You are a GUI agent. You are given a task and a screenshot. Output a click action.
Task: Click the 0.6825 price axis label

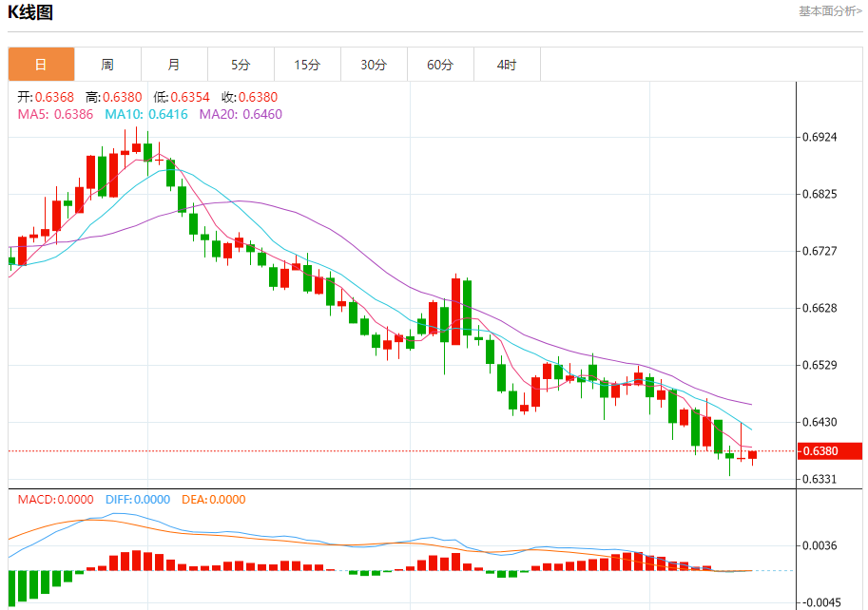point(820,194)
